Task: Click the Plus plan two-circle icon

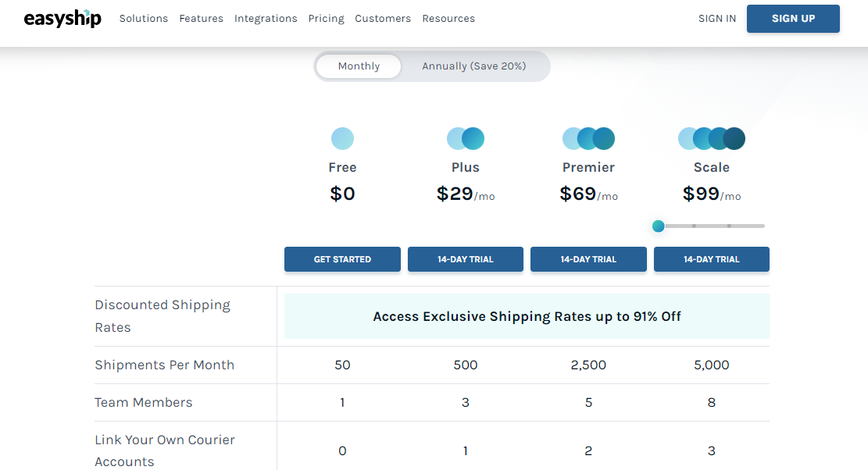Action: pyautogui.click(x=466, y=138)
